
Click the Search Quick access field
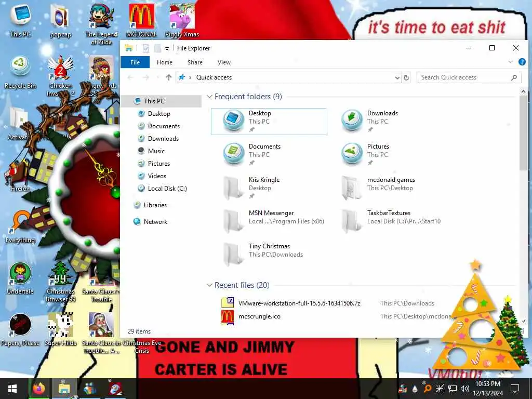(469, 78)
